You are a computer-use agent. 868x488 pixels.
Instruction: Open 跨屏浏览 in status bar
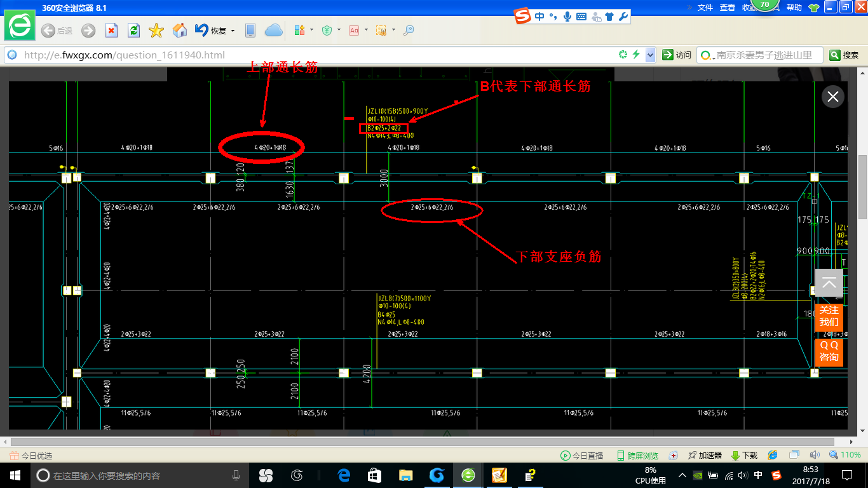[637, 456]
